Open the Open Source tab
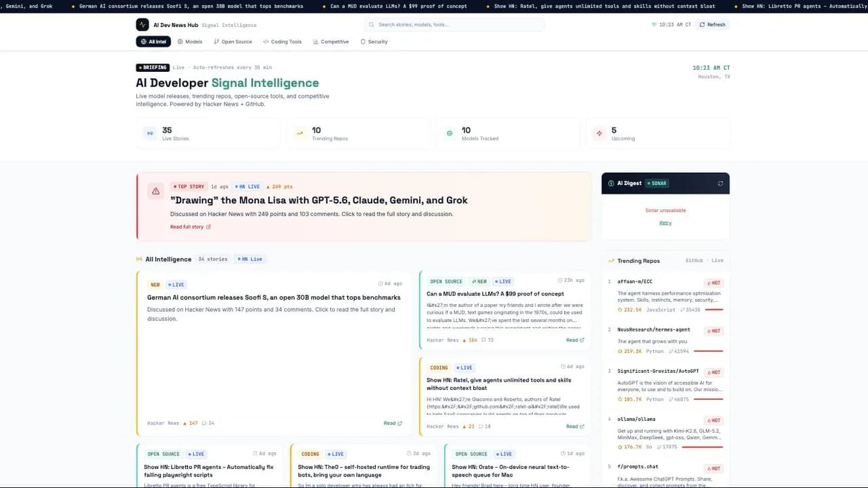Screen dimensions: 868x488 (x=233, y=41)
